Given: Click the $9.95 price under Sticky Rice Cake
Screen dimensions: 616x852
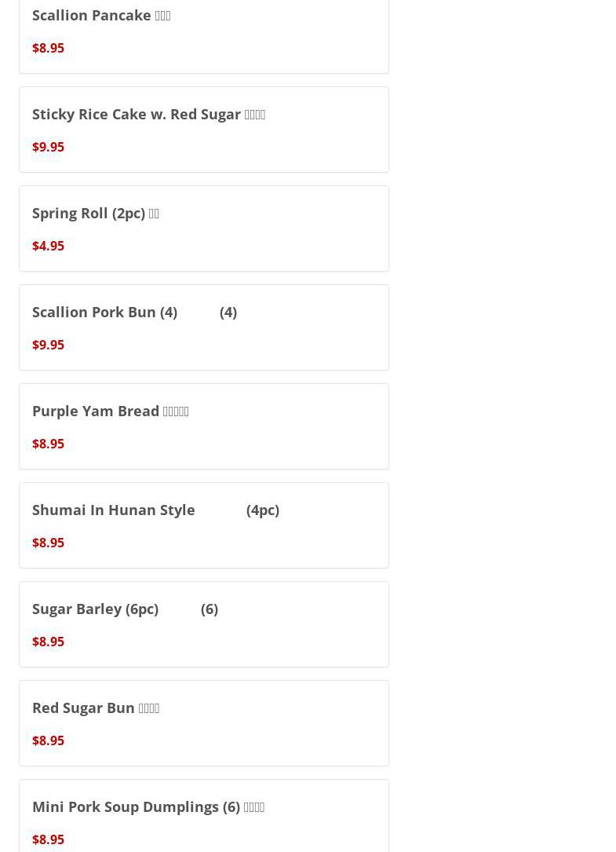Looking at the screenshot, I should click(48, 147).
